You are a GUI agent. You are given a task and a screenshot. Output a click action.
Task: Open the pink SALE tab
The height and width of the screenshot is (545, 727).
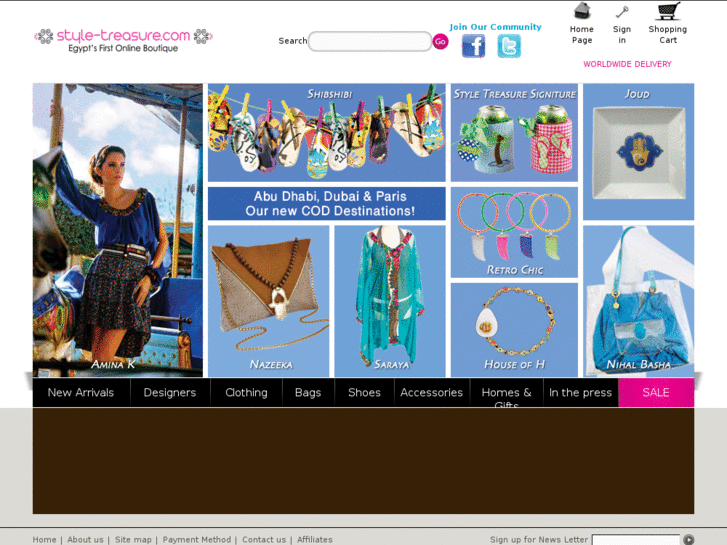click(656, 393)
